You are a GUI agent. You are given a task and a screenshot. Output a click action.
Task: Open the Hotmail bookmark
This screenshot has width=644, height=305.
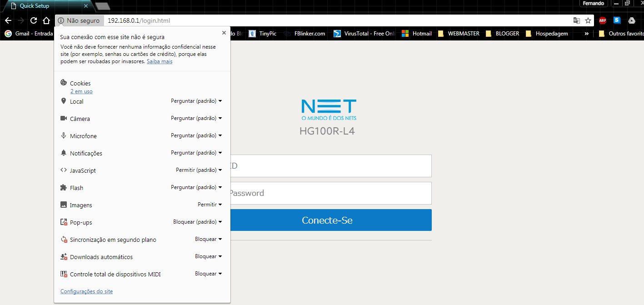(416, 34)
